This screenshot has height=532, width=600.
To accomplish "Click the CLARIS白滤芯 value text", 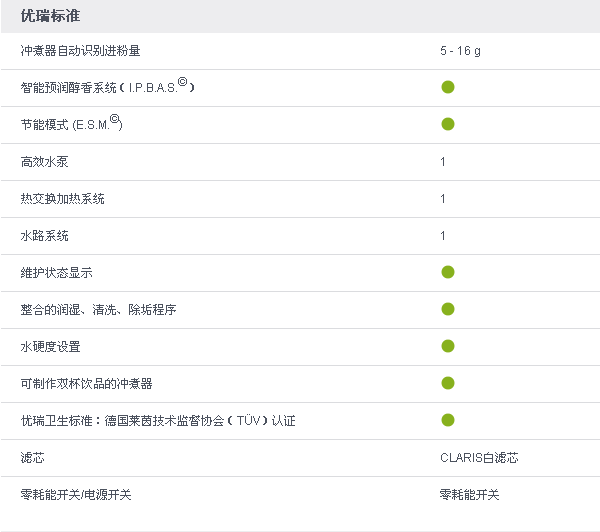I will tap(479, 457).
